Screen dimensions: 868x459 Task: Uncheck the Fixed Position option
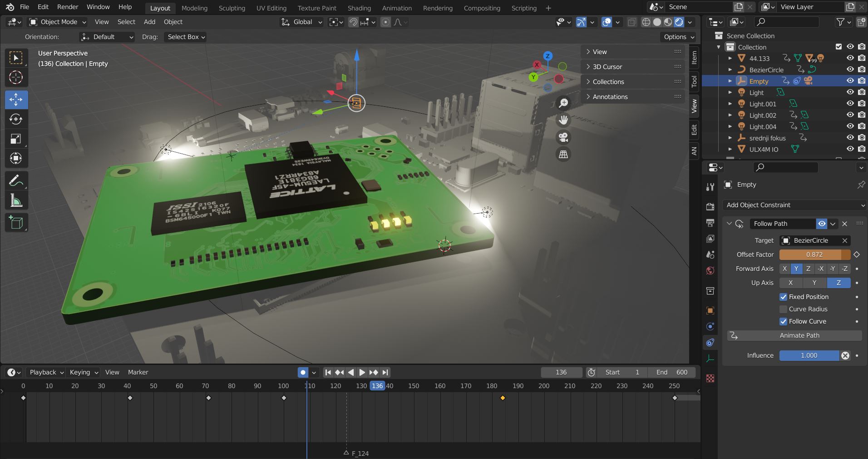point(783,297)
